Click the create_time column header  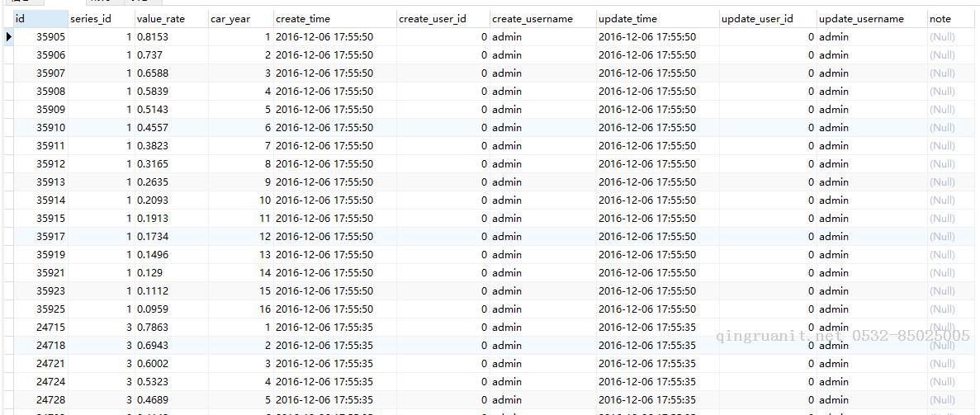[x=335, y=19]
